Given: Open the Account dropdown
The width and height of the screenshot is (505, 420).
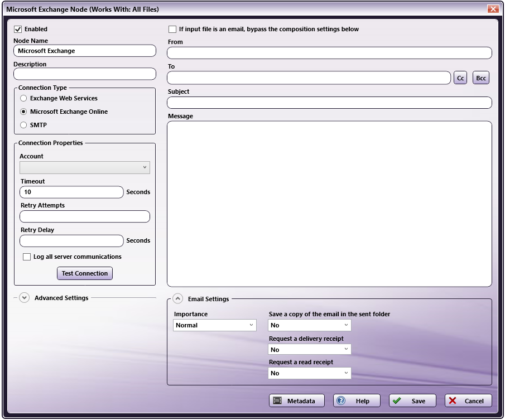Looking at the screenshot, I should (85, 167).
